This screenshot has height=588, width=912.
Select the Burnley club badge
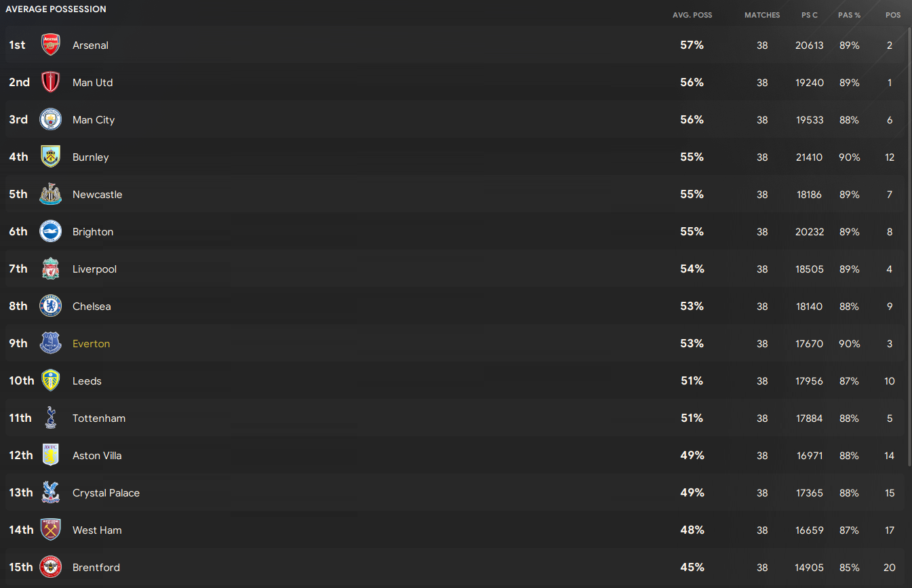pyautogui.click(x=51, y=157)
